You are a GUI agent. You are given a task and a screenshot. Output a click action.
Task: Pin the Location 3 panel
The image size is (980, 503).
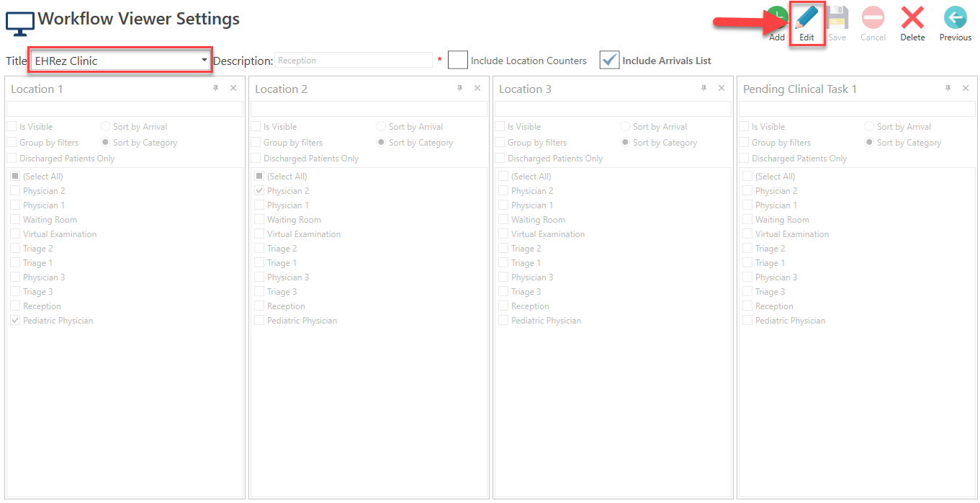click(703, 88)
